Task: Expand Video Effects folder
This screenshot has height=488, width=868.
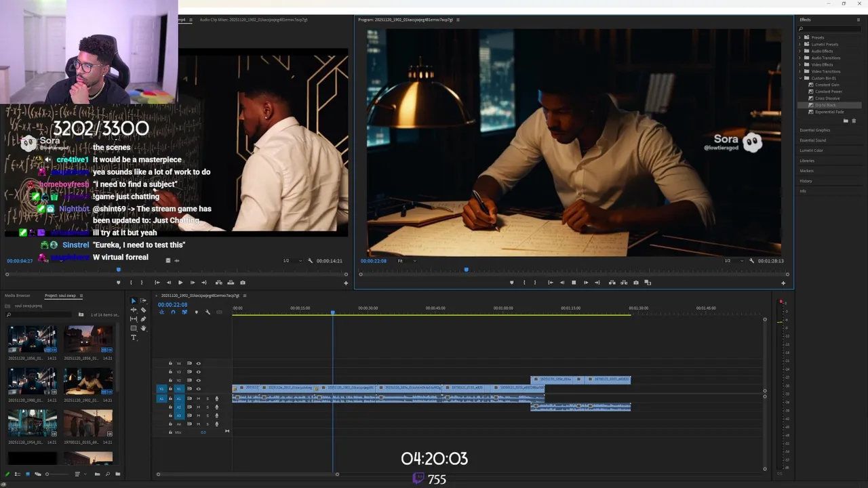Action: [x=800, y=64]
